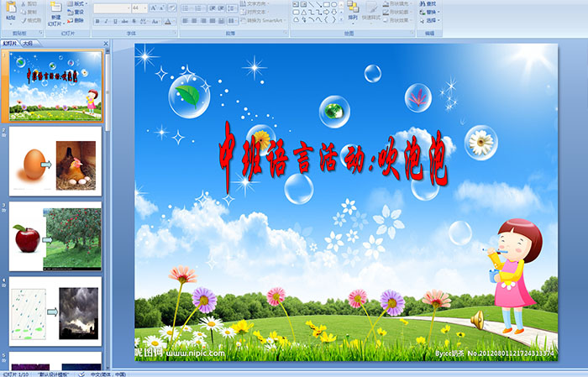Clear all formatting icon in font group

[x=172, y=8]
